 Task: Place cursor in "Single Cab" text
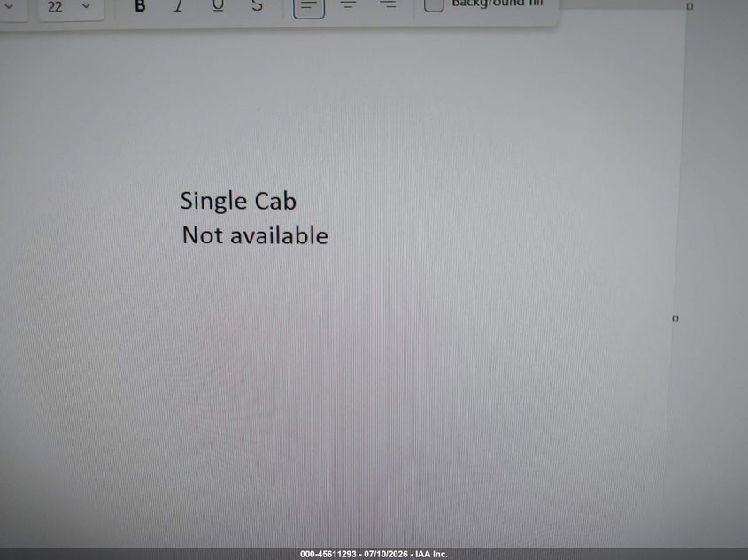point(238,201)
